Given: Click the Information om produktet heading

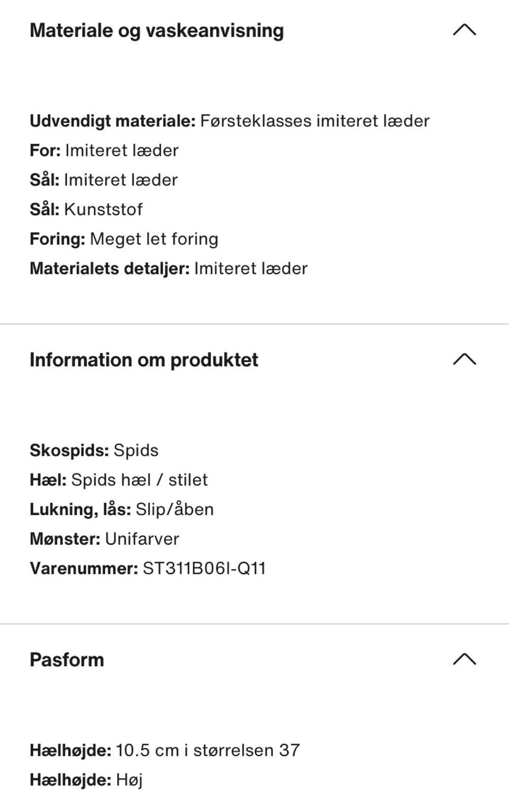Looking at the screenshot, I should pos(144,360).
